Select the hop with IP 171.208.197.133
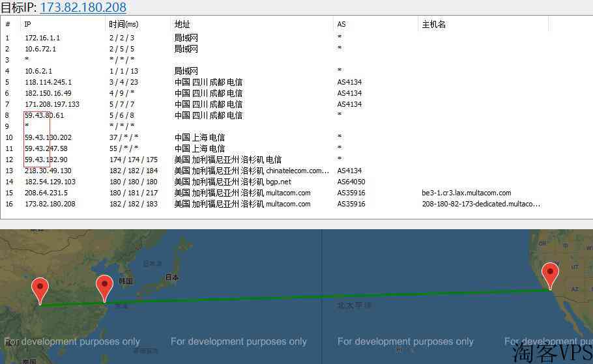 coord(52,104)
